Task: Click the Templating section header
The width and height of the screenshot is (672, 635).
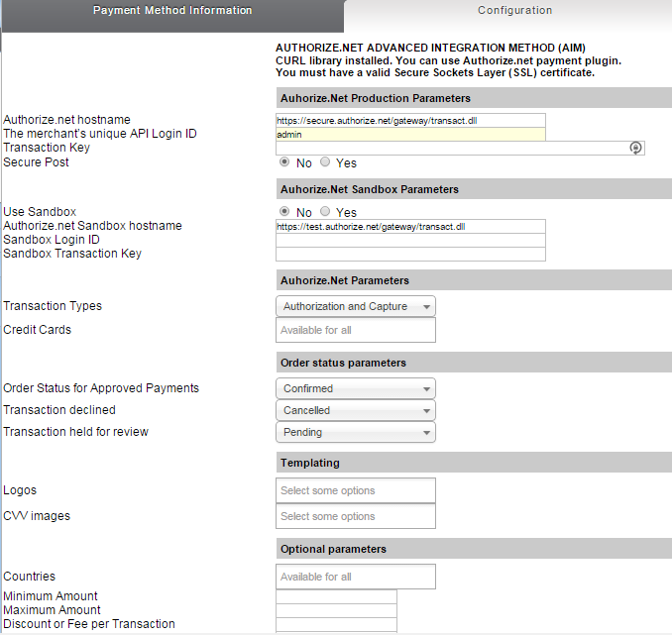Action: [x=474, y=463]
